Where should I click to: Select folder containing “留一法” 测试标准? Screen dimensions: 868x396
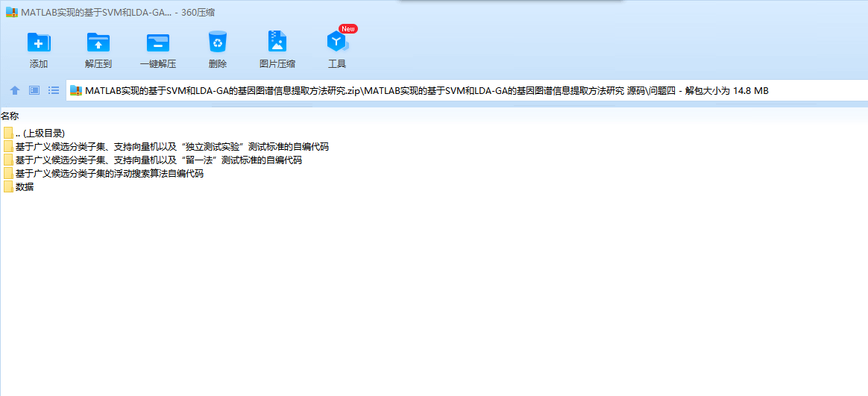coord(153,160)
